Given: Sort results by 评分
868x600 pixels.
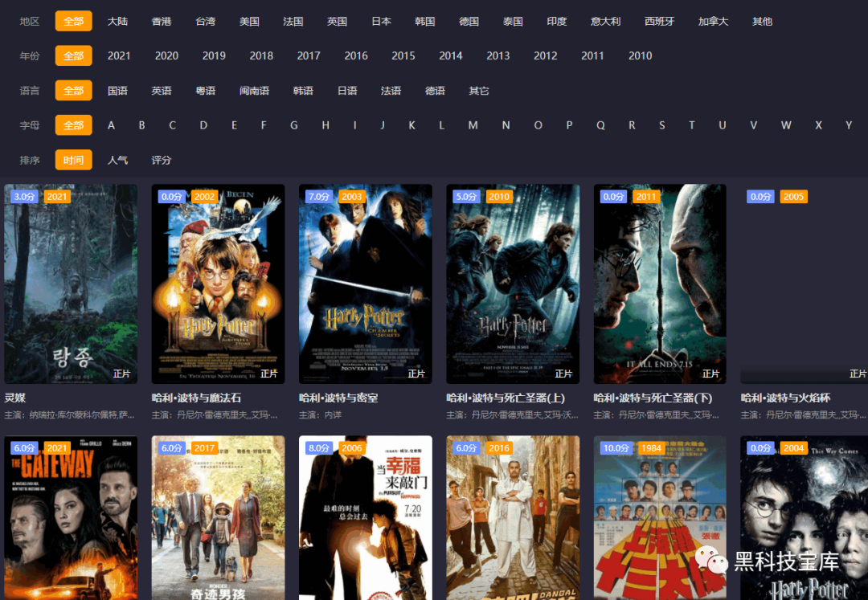Looking at the screenshot, I should 161,161.
